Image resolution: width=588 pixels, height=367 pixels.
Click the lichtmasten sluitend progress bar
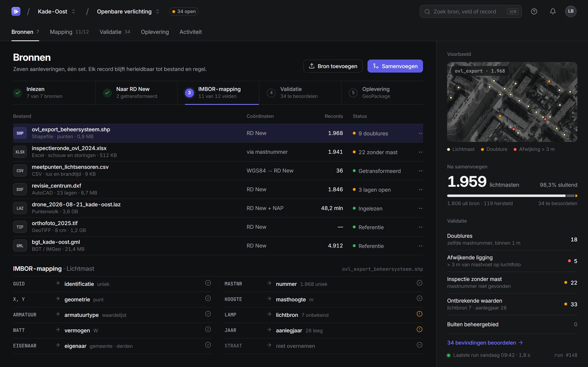tap(512, 196)
